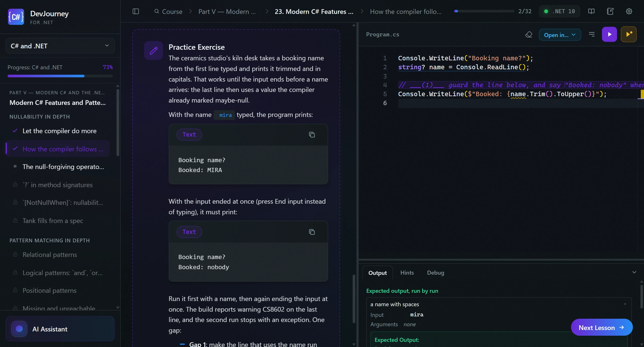
Task: Click the Practice Exercise pencil icon
Action: click(153, 51)
